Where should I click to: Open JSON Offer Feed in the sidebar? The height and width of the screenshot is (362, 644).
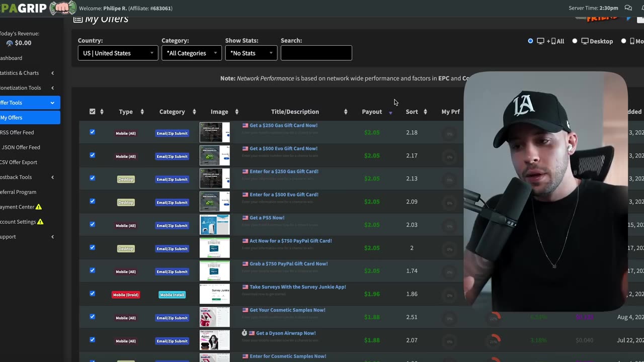[x=21, y=147]
